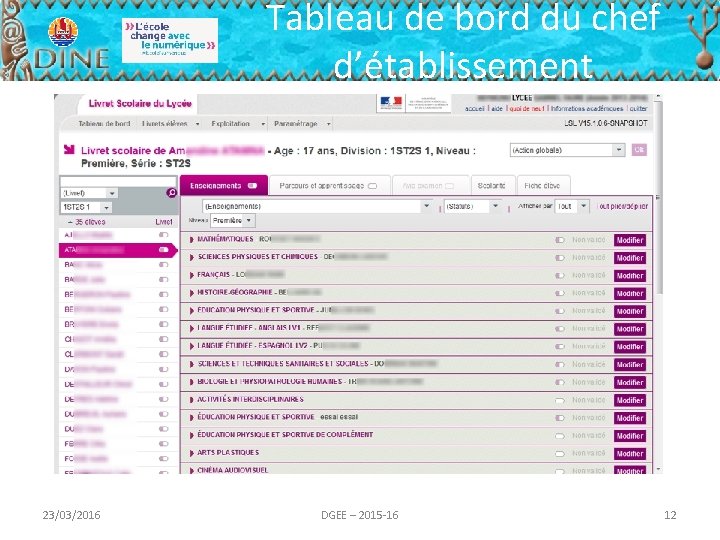Image resolution: width=720 pixels, height=540 pixels.
Task: Open the Tableau de bord menu
Action: pyautogui.click(x=104, y=124)
